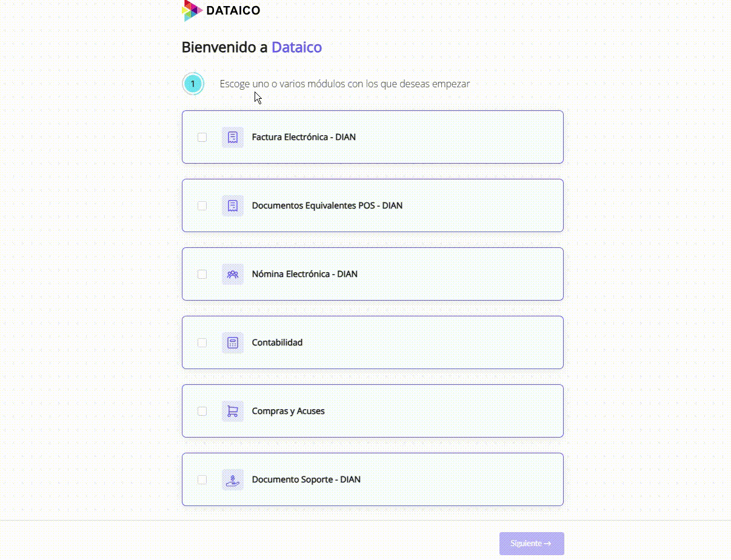Image resolution: width=731 pixels, height=560 pixels.
Task: Select the Nómina Electrónica people icon
Action: 232,274
